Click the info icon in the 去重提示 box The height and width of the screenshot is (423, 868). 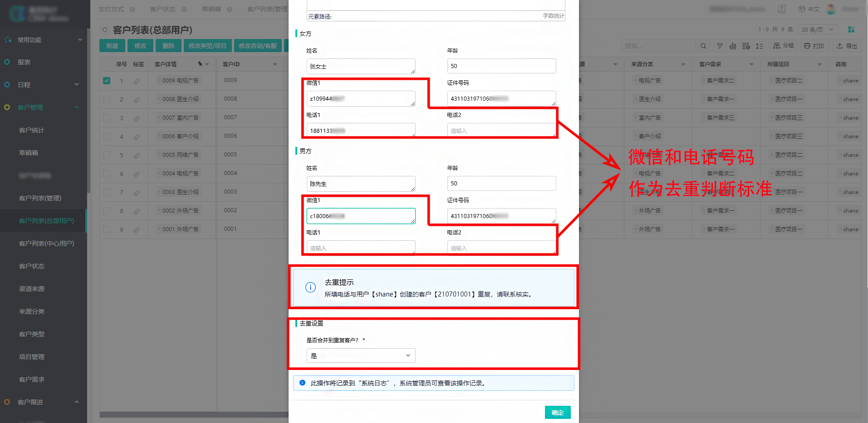(x=310, y=287)
